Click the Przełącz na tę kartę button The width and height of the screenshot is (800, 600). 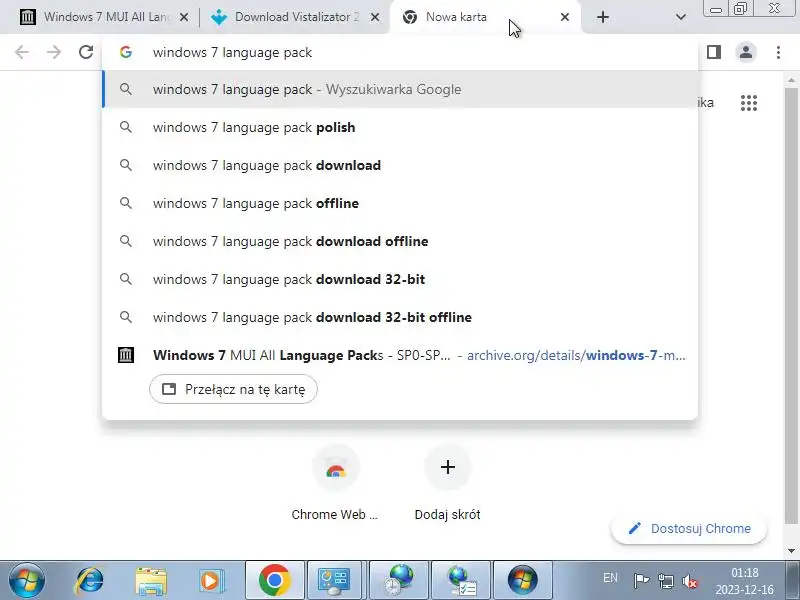click(x=233, y=389)
